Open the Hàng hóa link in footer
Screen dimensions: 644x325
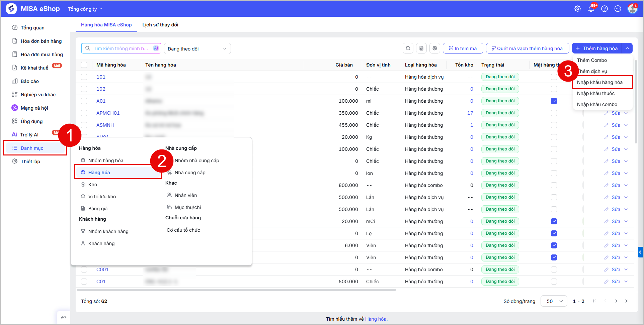(x=376, y=319)
